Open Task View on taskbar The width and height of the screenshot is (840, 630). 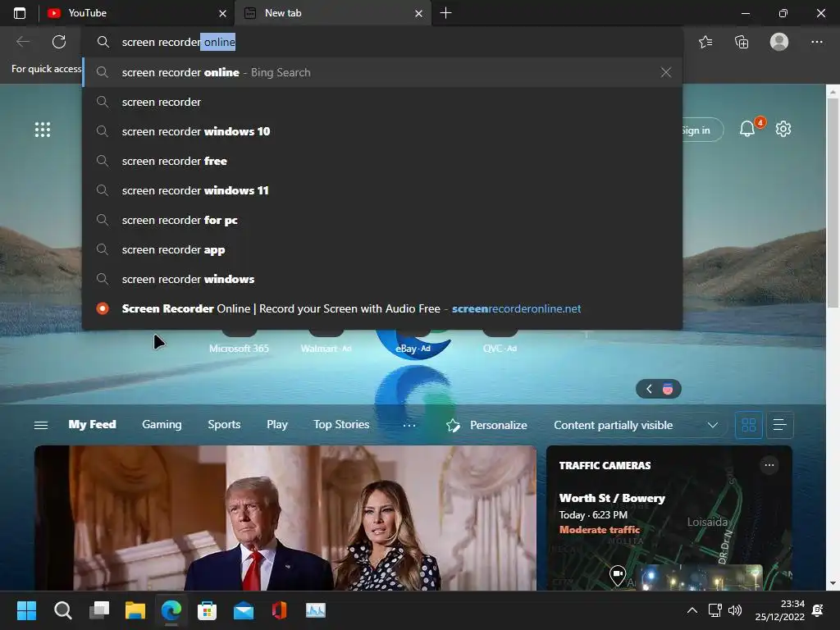pyautogui.click(x=99, y=610)
